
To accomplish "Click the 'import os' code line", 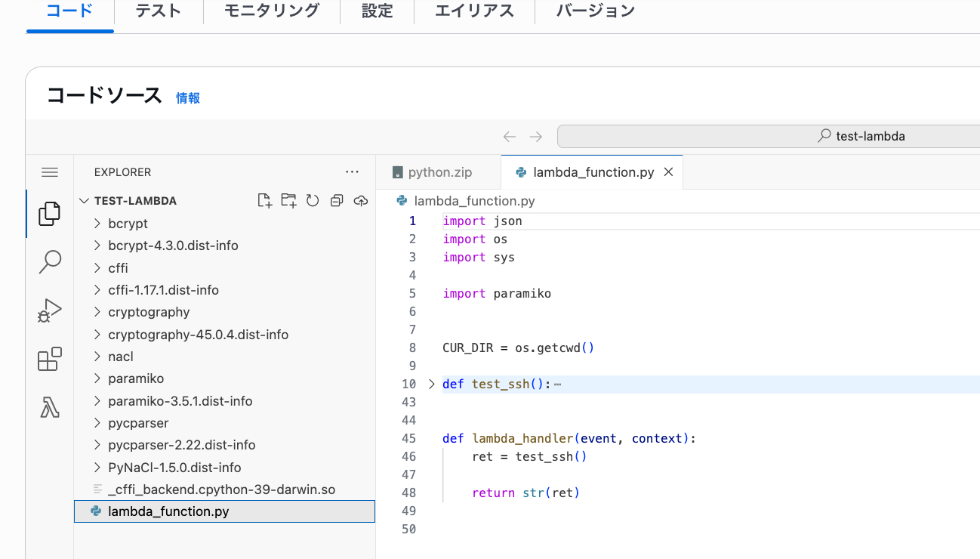I will point(475,239).
